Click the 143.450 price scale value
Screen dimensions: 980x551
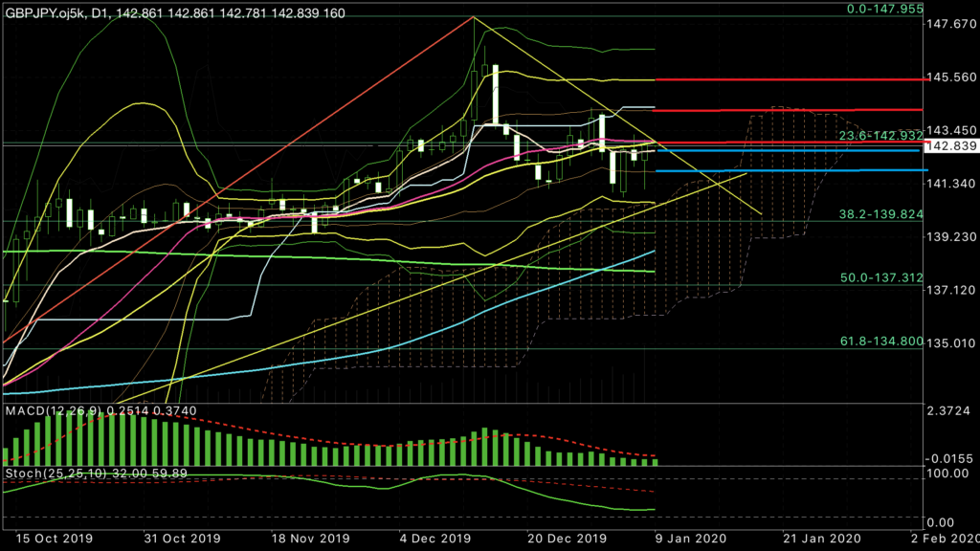951,130
